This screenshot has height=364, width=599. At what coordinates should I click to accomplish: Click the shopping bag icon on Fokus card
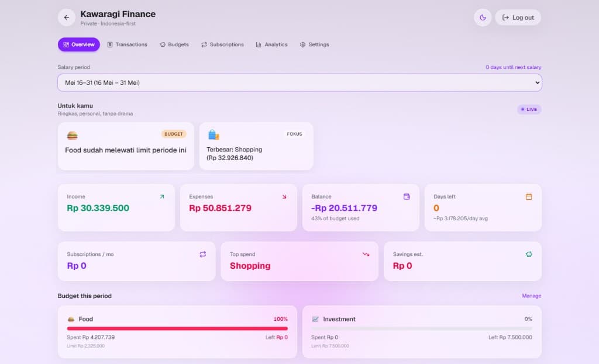[x=214, y=135]
